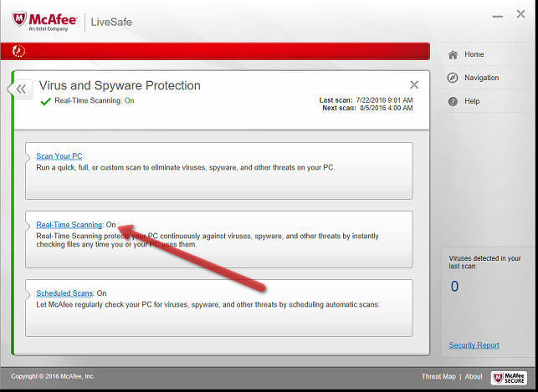Open the Help menu item
Viewport: 538px width, 392px height.
[472, 101]
